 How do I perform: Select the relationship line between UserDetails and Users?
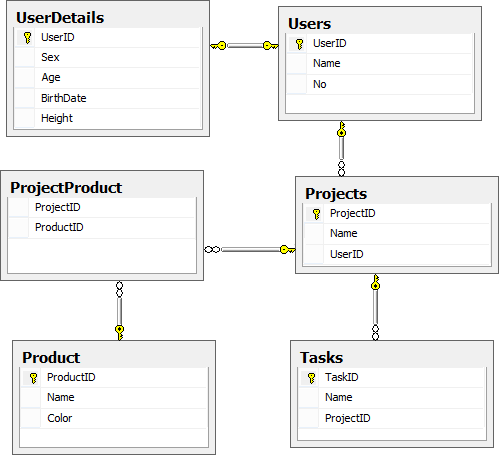click(x=245, y=46)
